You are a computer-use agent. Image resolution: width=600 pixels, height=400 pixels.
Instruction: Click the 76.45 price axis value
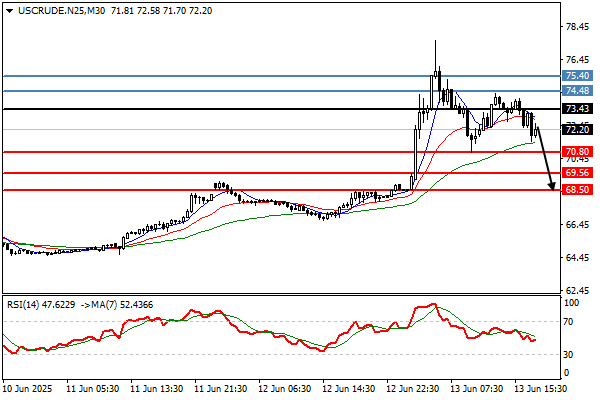577,60
